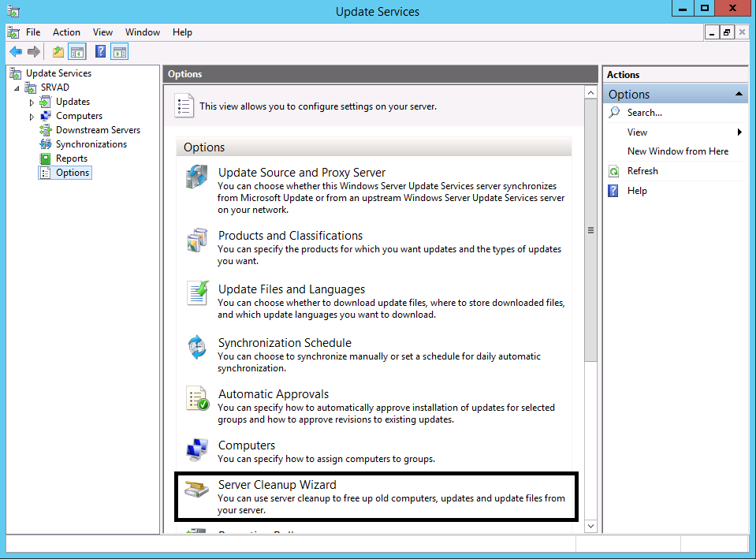Click the Options tree icon
This screenshot has width=756, height=559.
45,173
